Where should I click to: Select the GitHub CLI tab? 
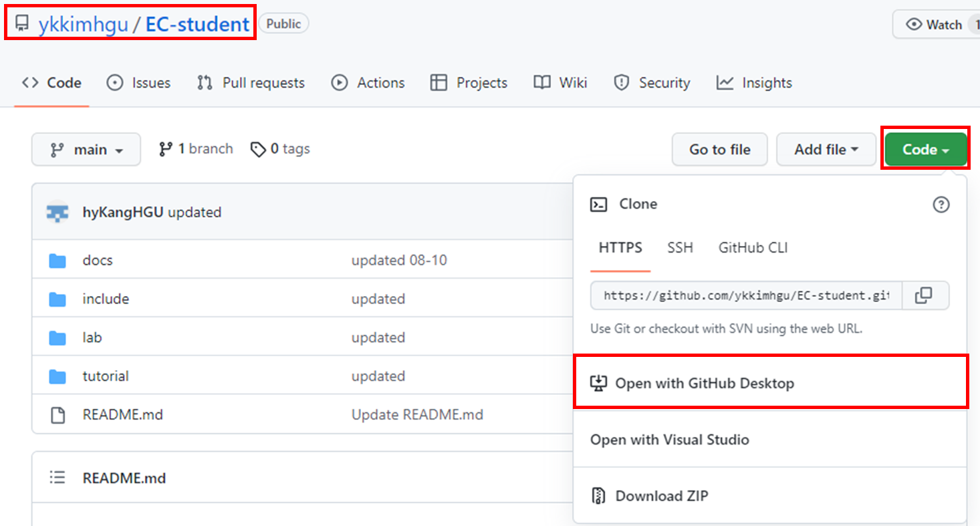753,248
